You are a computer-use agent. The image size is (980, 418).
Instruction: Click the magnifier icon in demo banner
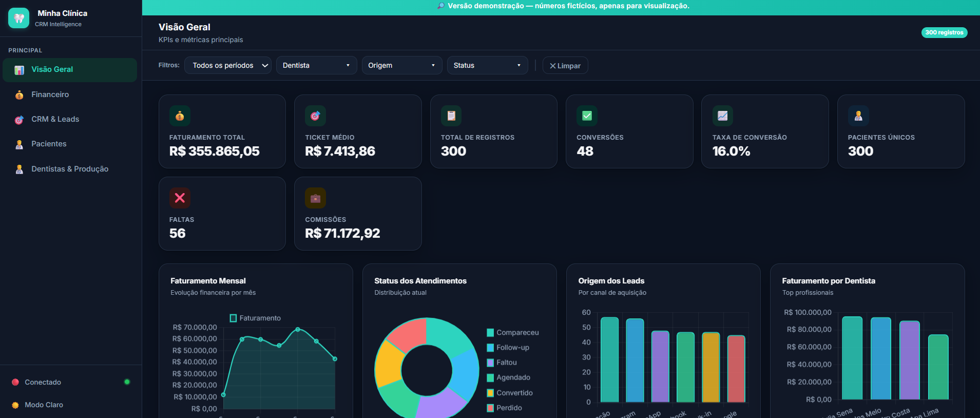tap(440, 6)
